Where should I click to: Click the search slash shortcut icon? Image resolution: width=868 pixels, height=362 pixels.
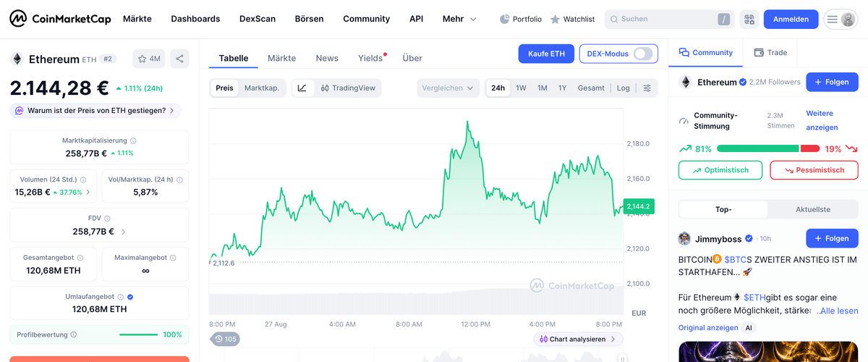[724, 20]
